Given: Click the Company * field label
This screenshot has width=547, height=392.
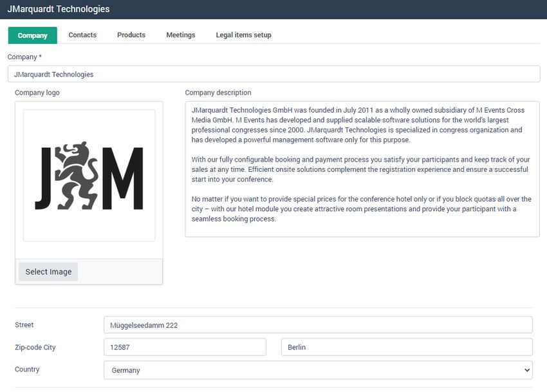Looking at the screenshot, I should (x=24, y=57).
